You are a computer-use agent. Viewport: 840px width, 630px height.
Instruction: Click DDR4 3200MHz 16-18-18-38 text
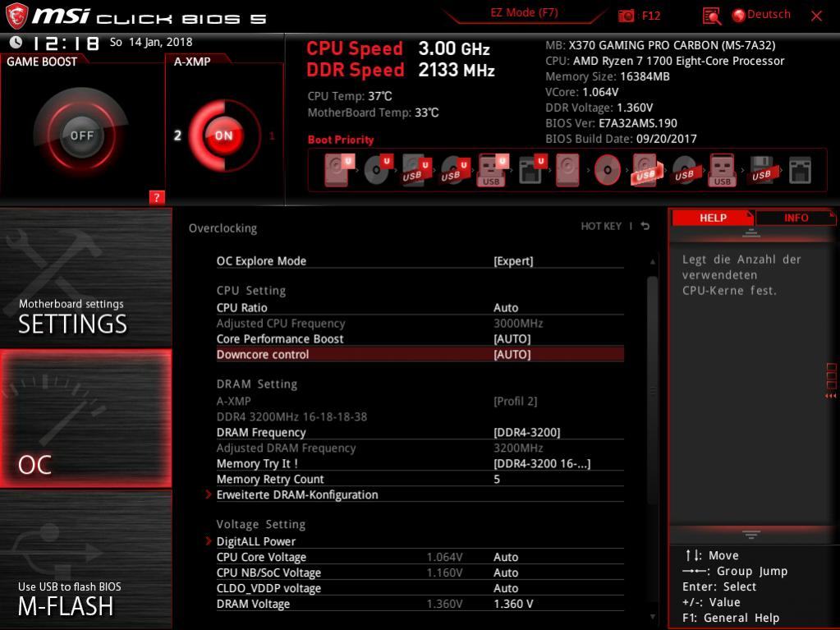[x=292, y=416]
